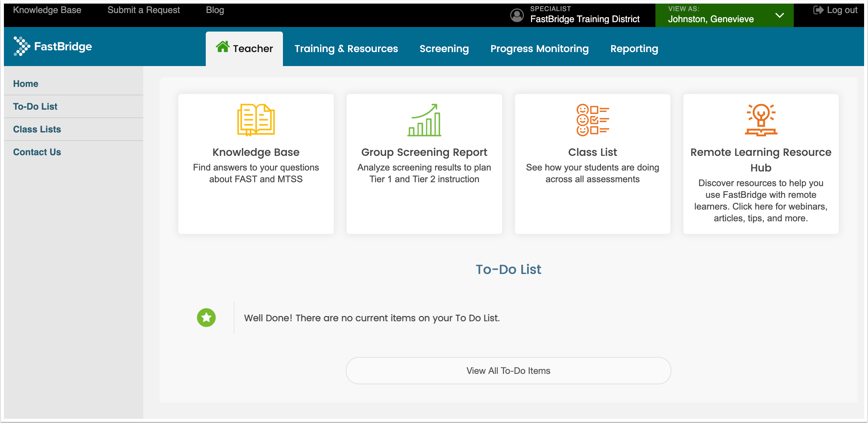Select To-Do List in the sidebar

click(35, 106)
